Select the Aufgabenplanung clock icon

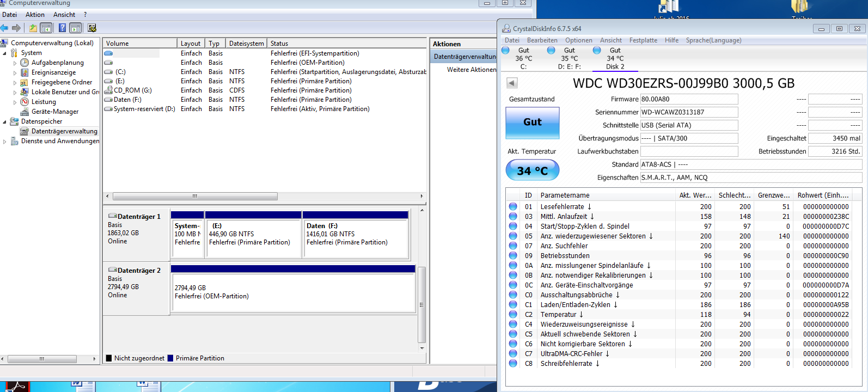25,63
